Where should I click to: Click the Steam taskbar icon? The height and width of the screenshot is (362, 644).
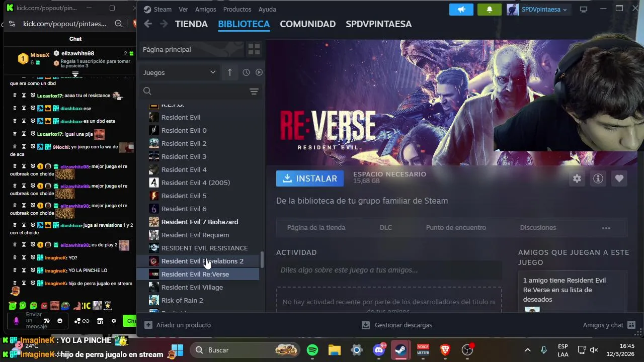click(401, 350)
